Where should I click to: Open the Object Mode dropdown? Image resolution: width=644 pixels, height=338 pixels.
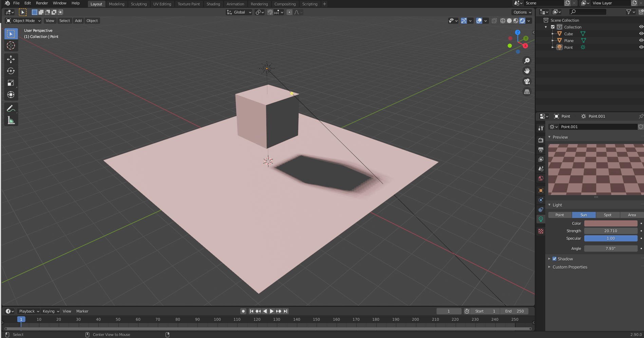tap(23, 21)
